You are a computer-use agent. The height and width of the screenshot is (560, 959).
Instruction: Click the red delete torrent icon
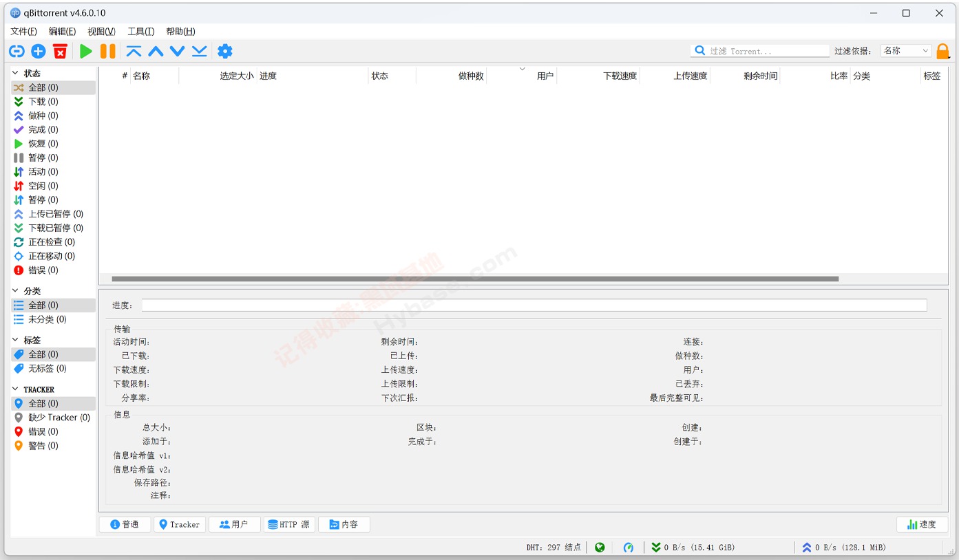(59, 51)
